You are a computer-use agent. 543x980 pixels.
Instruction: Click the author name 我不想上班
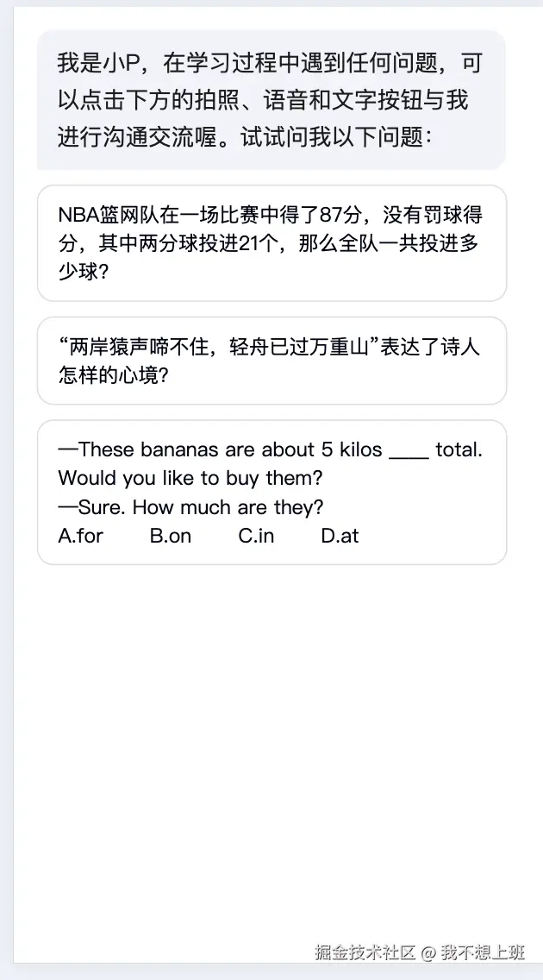[482, 952]
